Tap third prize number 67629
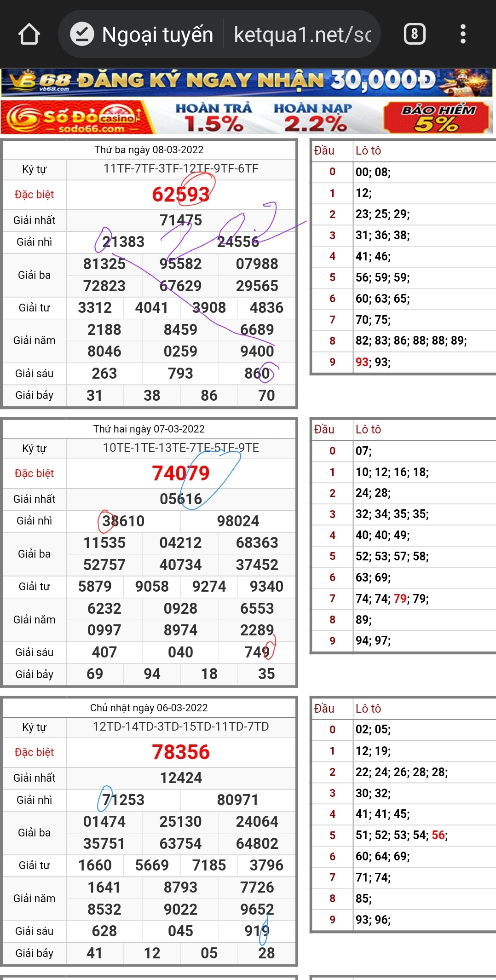496x980 pixels. 181,286
